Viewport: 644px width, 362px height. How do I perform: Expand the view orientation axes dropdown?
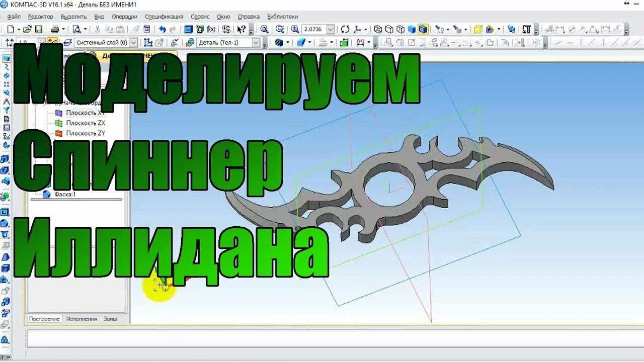[366, 29]
